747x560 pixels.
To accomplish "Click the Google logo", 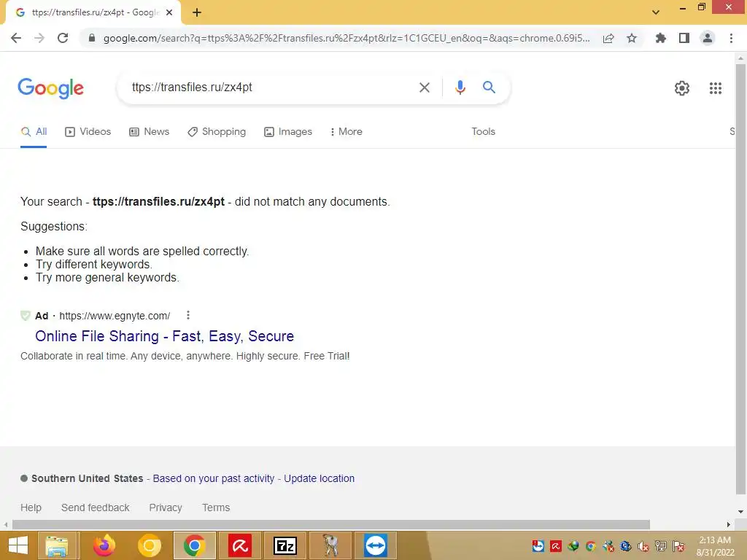I will pos(50,88).
